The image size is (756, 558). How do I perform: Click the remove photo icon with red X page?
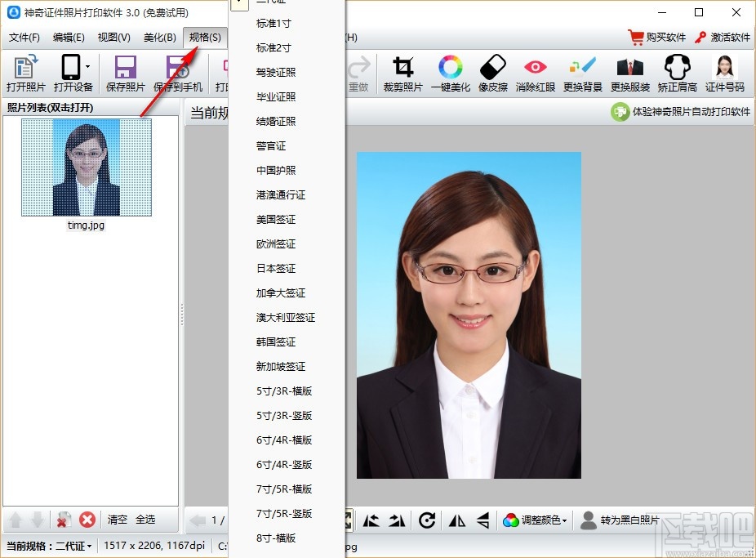point(64,520)
